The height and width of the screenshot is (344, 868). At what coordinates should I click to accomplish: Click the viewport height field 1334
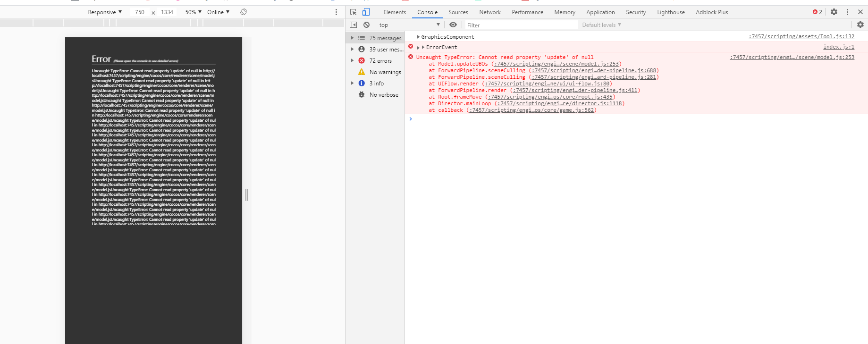(167, 12)
